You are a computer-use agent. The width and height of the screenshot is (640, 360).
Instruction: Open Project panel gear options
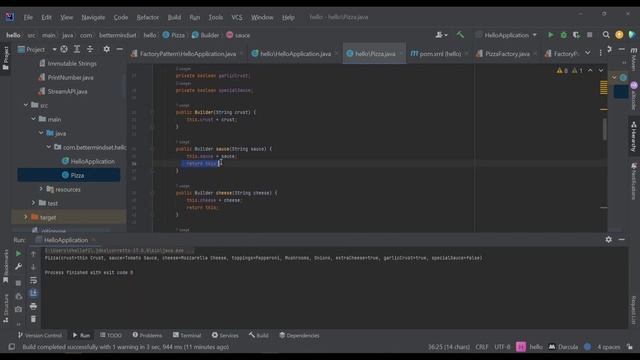[x=107, y=49]
